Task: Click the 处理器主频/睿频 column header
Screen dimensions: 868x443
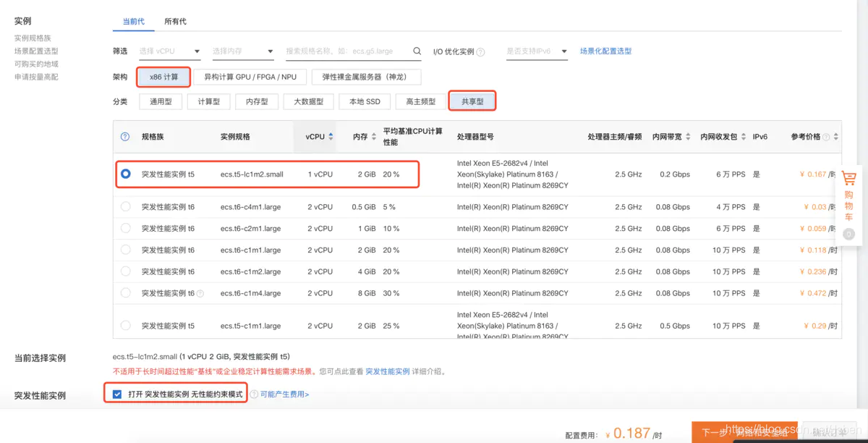Action: [x=614, y=136]
